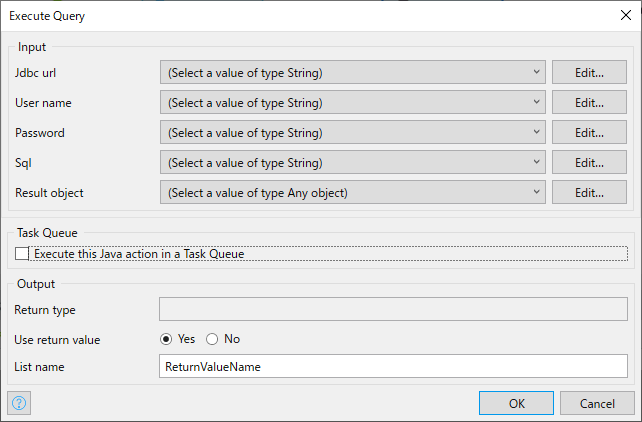Click the help question mark icon
The width and height of the screenshot is (642, 422).
[x=19, y=403]
